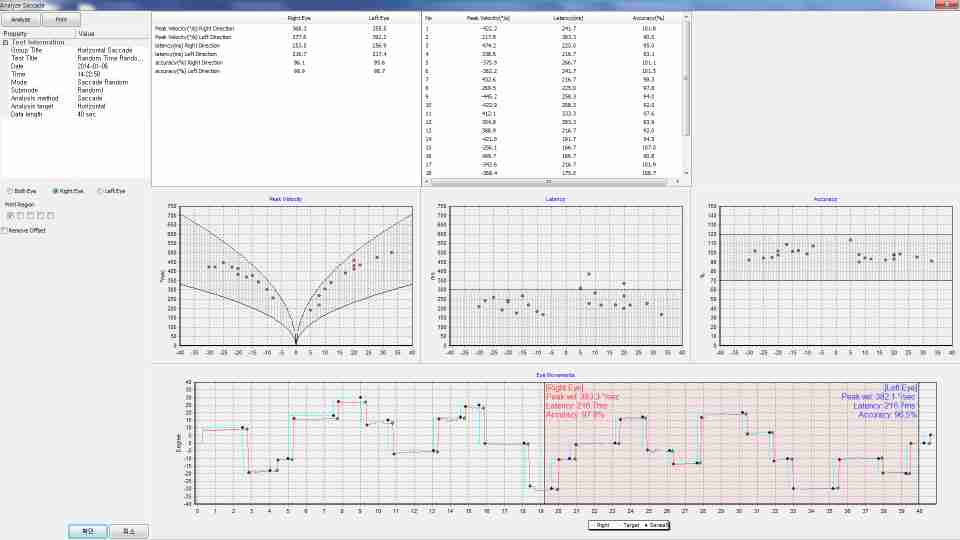960x540 pixels.
Task: Click the saccade table scroll-down arrow
Action: pos(686,173)
